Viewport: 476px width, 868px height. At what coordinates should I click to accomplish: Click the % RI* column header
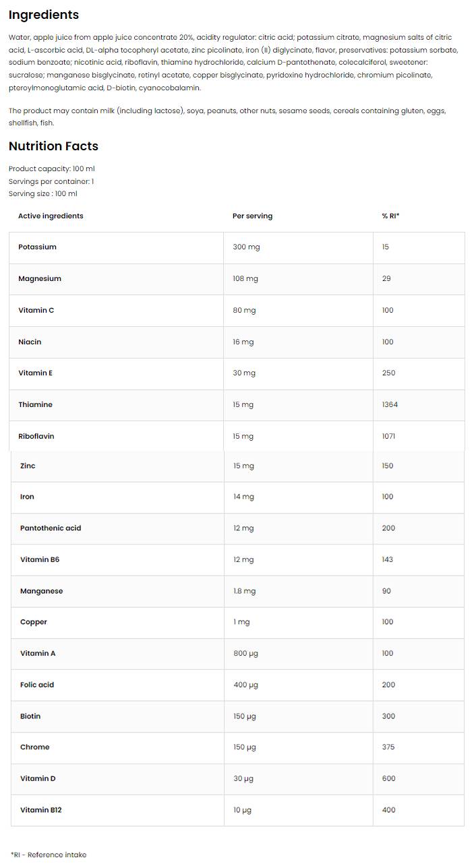[x=390, y=216]
